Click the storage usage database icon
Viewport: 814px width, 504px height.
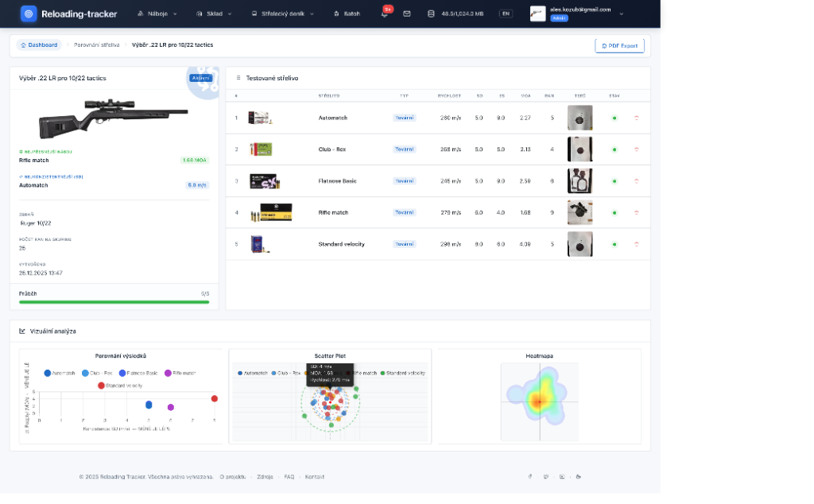(x=431, y=14)
